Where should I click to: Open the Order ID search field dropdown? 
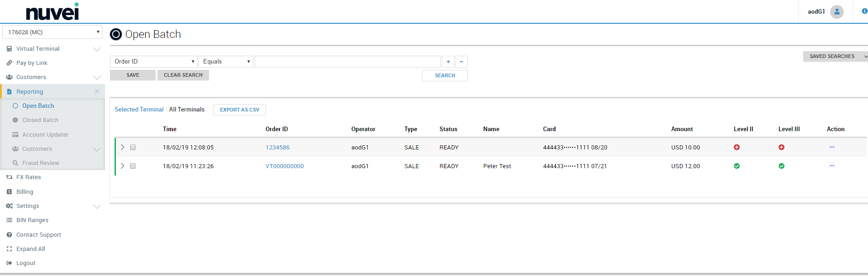tap(153, 62)
